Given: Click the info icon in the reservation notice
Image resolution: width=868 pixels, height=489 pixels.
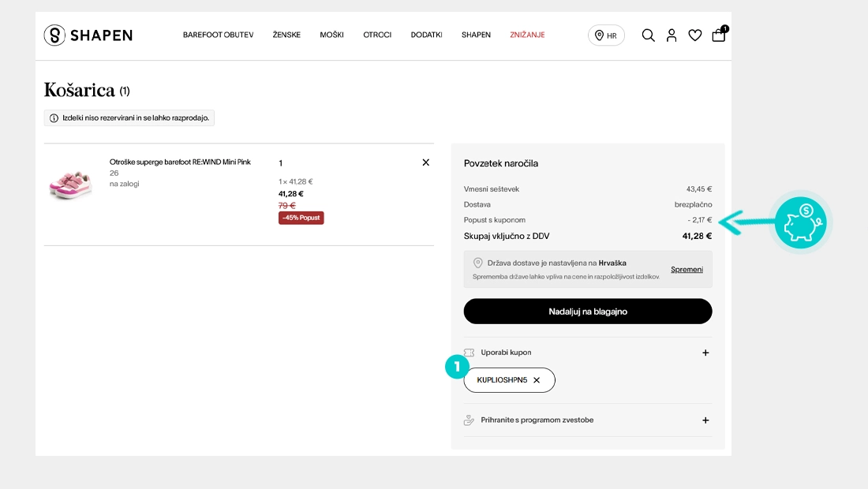Looking at the screenshot, I should tap(54, 118).
